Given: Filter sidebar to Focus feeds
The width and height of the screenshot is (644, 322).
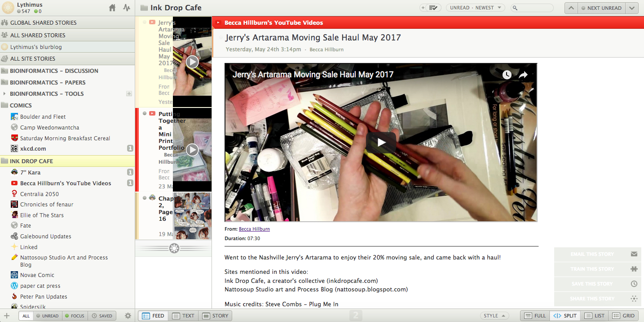Looking at the screenshot, I should (75, 316).
